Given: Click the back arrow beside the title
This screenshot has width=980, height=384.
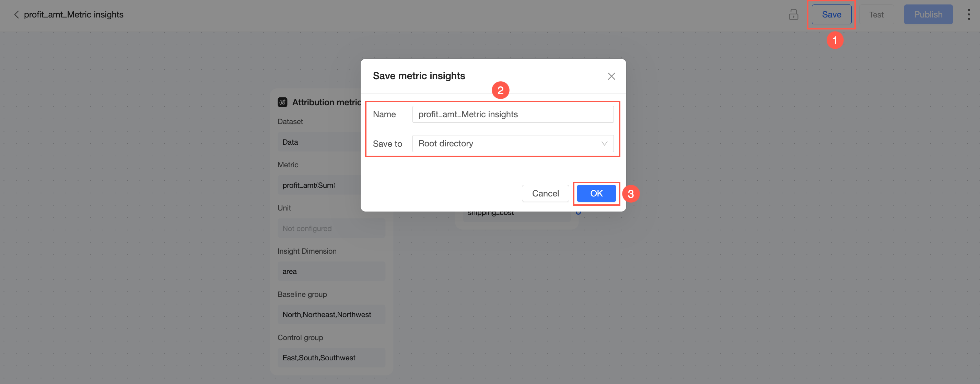Looking at the screenshot, I should (x=16, y=14).
